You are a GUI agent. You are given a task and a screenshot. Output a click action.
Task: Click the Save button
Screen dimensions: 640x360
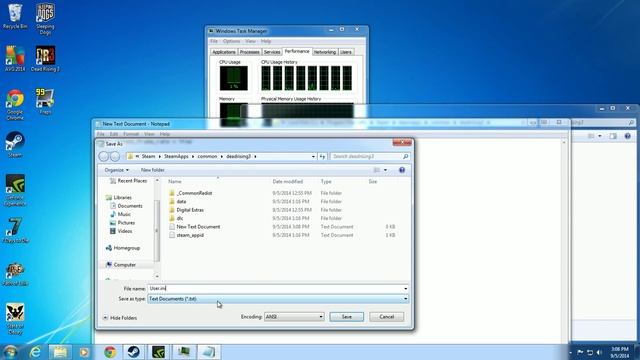[347, 317]
